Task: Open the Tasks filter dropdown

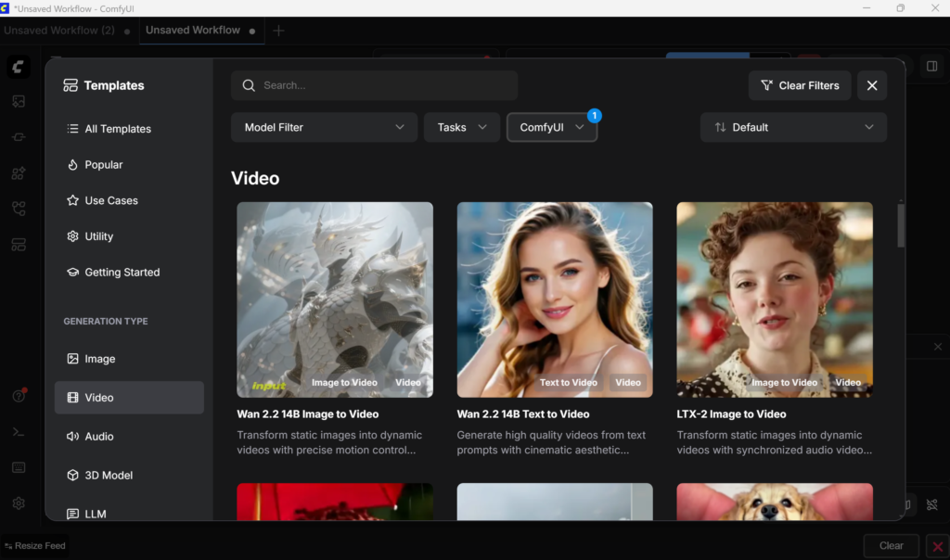Action: [x=461, y=127]
